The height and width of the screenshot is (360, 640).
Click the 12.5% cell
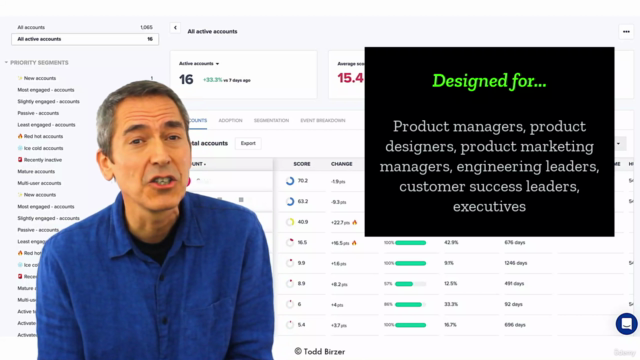point(450,284)
